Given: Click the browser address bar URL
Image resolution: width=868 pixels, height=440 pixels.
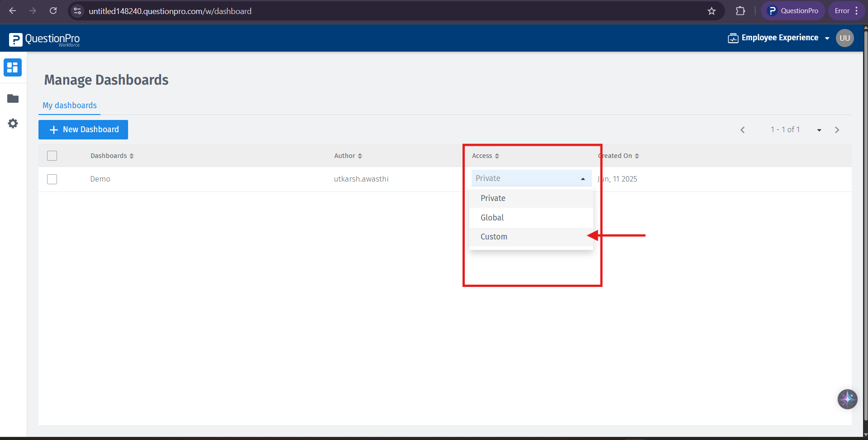Looking at the screenshot, I should [170, 11].
